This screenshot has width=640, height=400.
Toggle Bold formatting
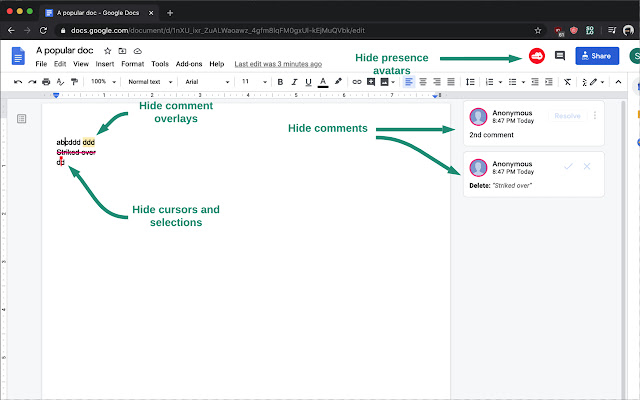281,81
